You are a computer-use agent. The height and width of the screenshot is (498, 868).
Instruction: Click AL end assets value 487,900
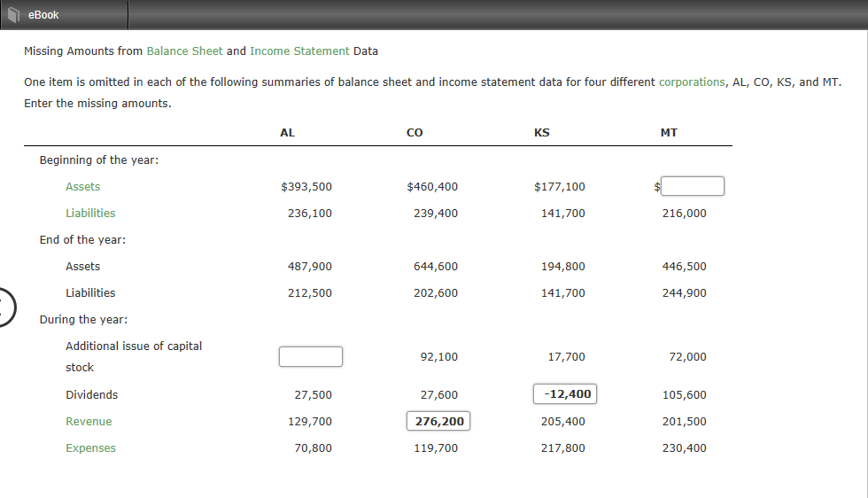pyautogui.click(x=309, y=267)
